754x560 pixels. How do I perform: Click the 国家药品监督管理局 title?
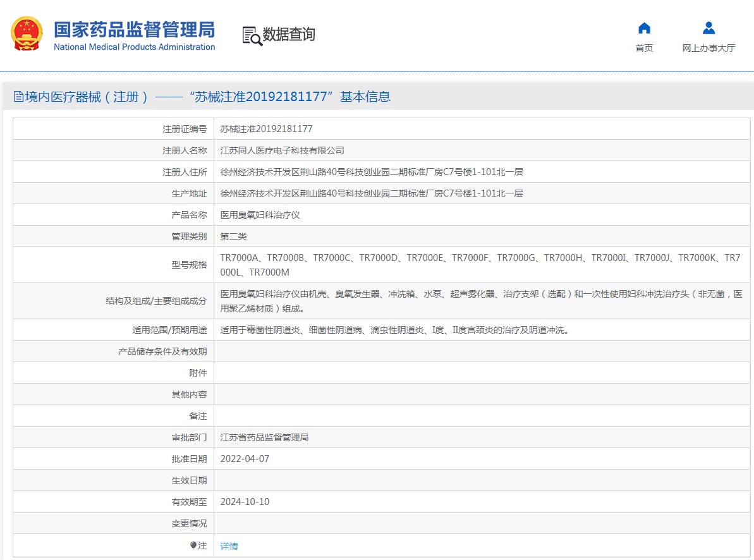tap(134, 29)
